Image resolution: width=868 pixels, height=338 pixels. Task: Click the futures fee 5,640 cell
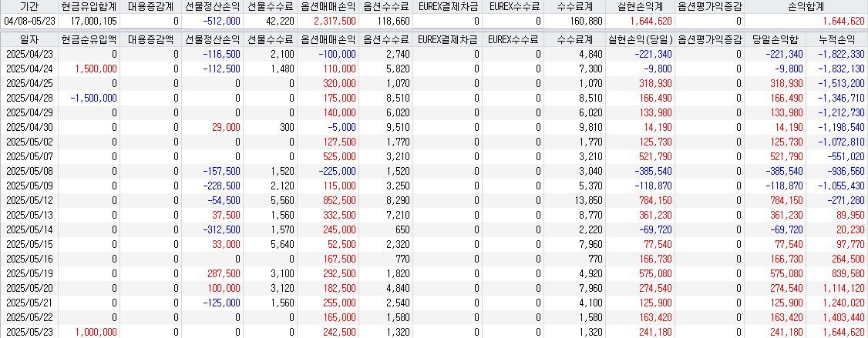click(x=284, y=244)
